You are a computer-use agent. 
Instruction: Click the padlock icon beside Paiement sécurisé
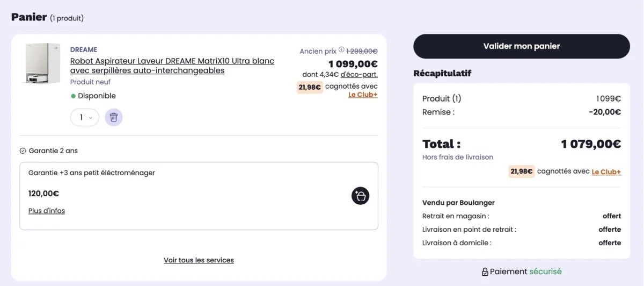pos(485,272)
